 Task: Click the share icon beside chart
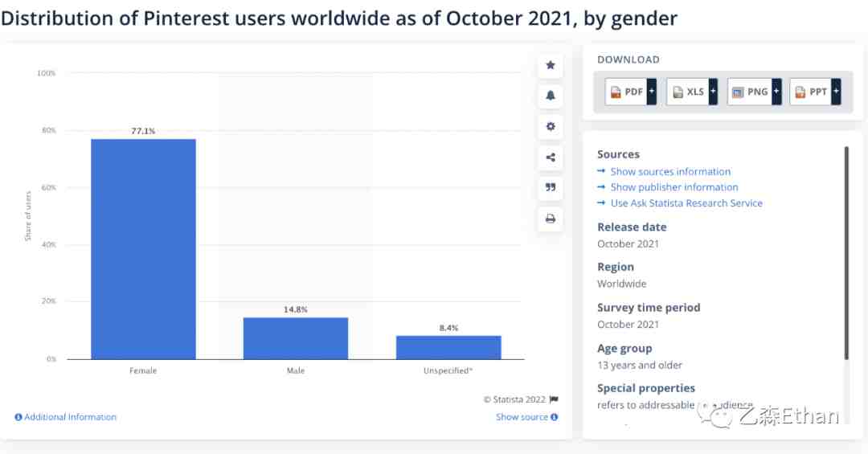click(551, 157)
